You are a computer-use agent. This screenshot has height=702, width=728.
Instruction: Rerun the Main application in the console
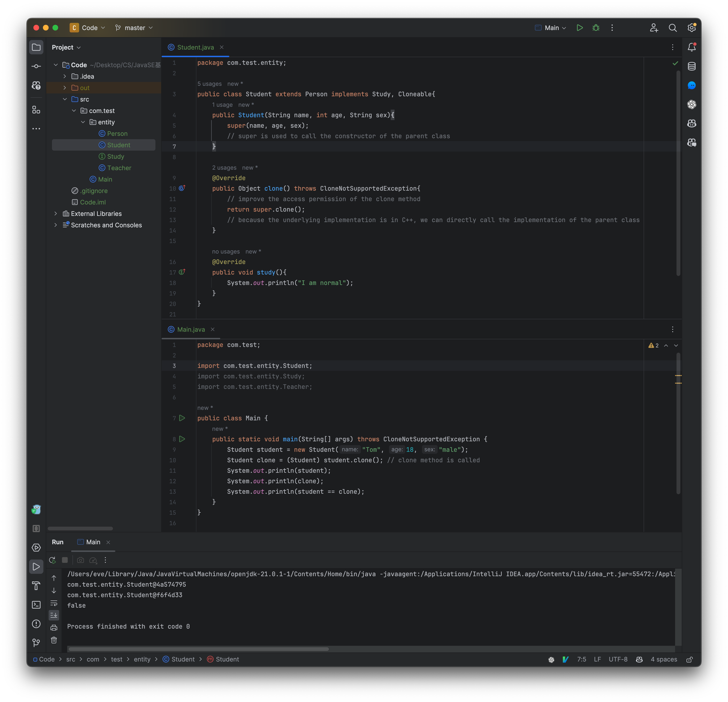52,560
